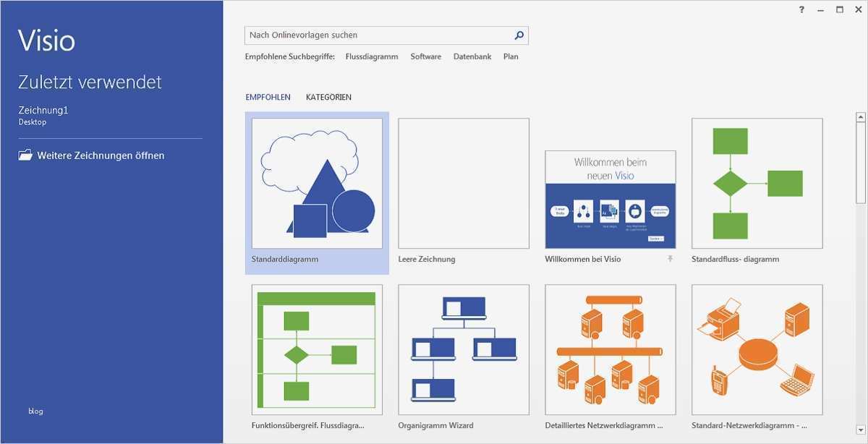This screenshot has height=444, width=868.
Task: Choose Funktionsübergreif. Flussdiagramm template thumbnail
Action: [x=317, y=349]
